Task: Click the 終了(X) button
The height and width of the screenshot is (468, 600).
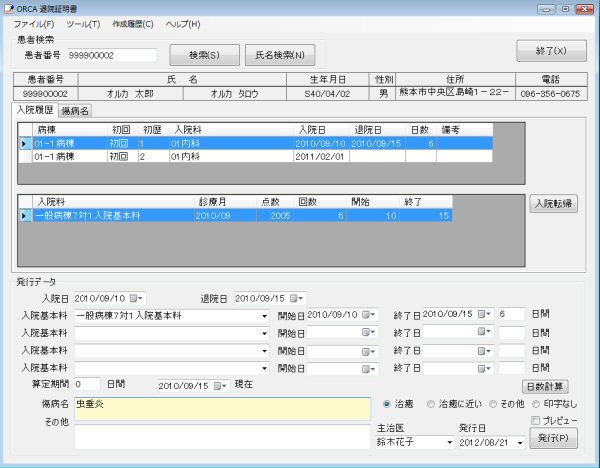Action: click(551, 51)
